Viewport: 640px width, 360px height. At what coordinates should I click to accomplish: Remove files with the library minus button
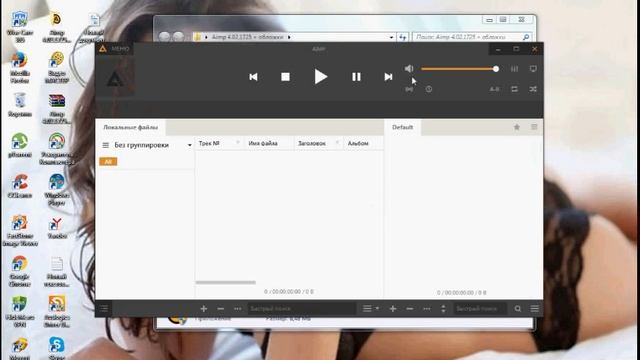[x=221, y=309]
